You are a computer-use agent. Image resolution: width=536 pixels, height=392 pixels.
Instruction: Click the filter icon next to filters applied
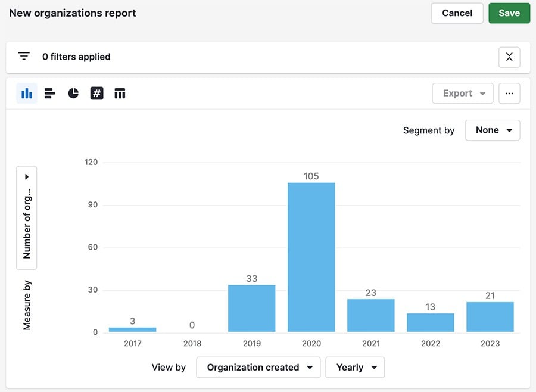[24, 56]
